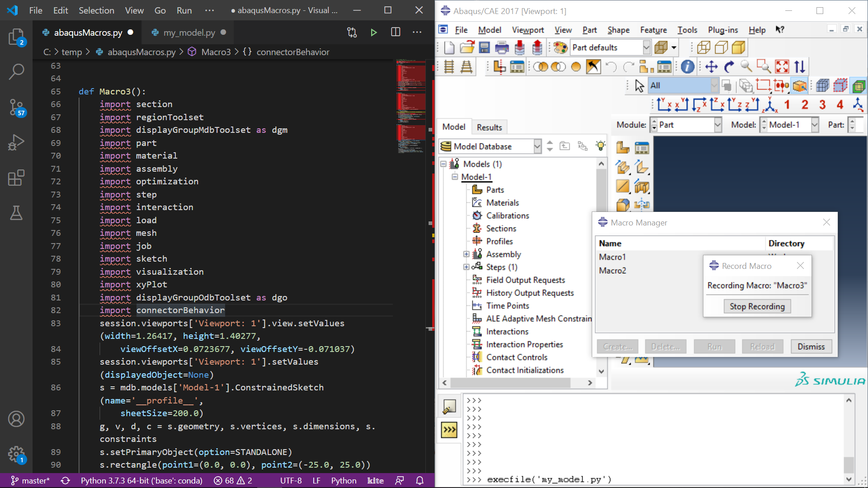Image resolution: width=868 pixels, height=488 pixels.
Task: Click the Stop Recording button
Action: [757, 306]
